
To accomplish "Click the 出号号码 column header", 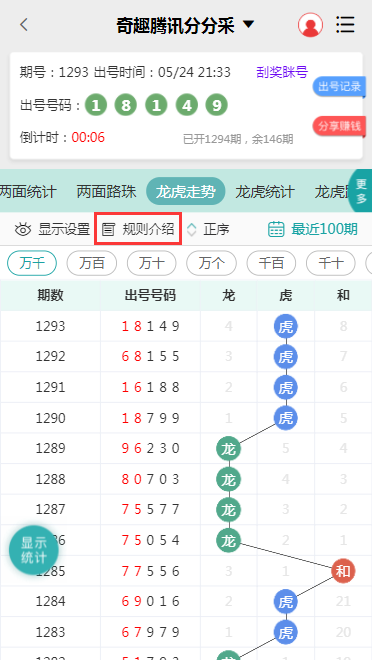I will coord(150,295).
